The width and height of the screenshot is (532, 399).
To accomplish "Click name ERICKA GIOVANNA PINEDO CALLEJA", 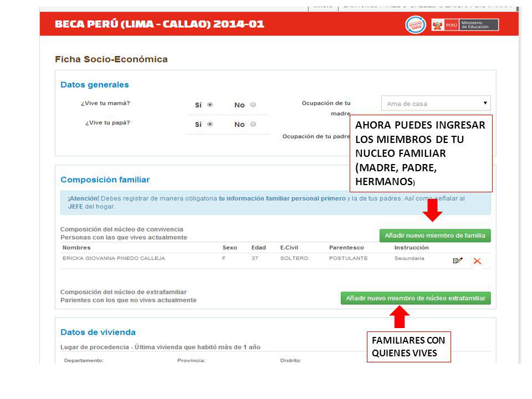I will tap(114, 258).
